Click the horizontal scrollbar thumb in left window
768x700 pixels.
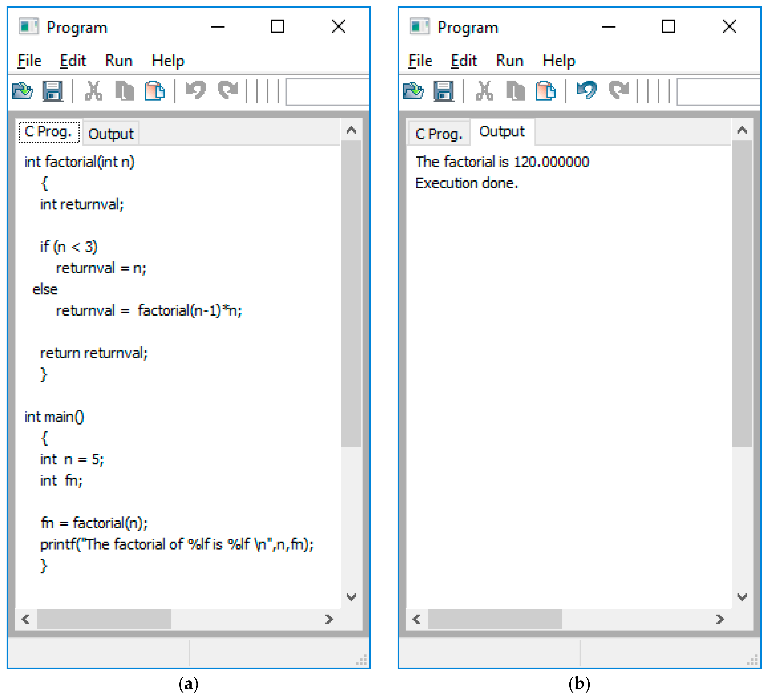(x=104, y=619)
